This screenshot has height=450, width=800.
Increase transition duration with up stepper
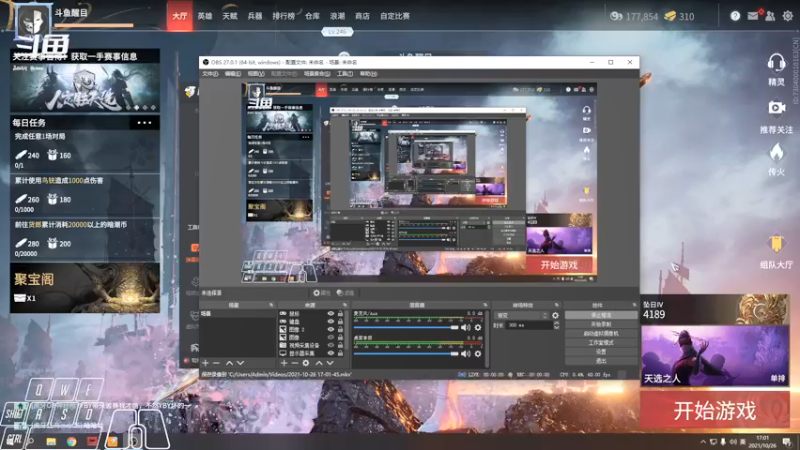point(557,323)
